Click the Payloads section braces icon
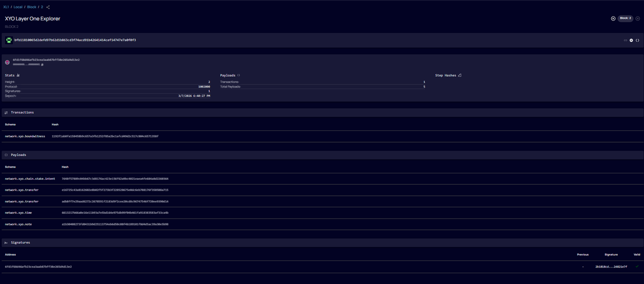Viewport: 644px width, 284px height. pyautogui.click(x=6, y=155)
